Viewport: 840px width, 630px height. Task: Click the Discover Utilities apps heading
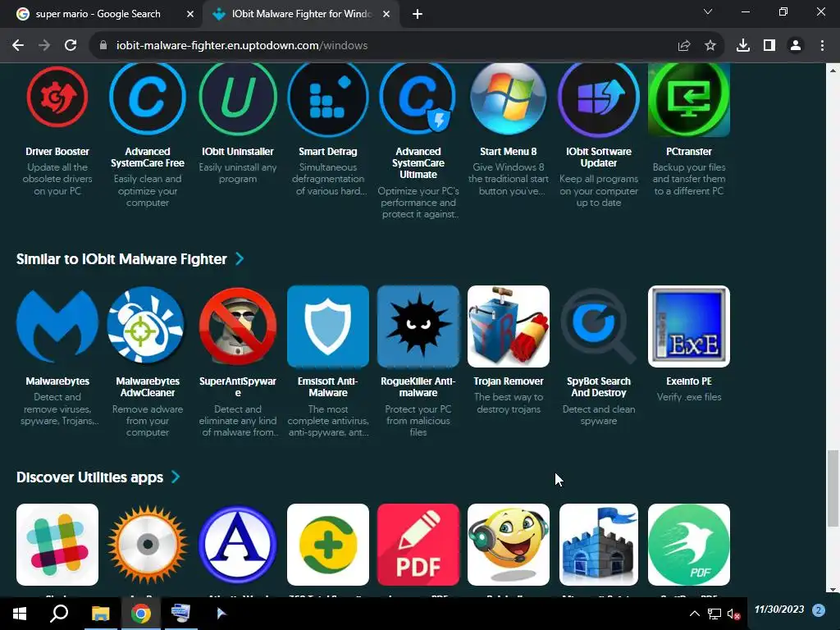[89, 477]
